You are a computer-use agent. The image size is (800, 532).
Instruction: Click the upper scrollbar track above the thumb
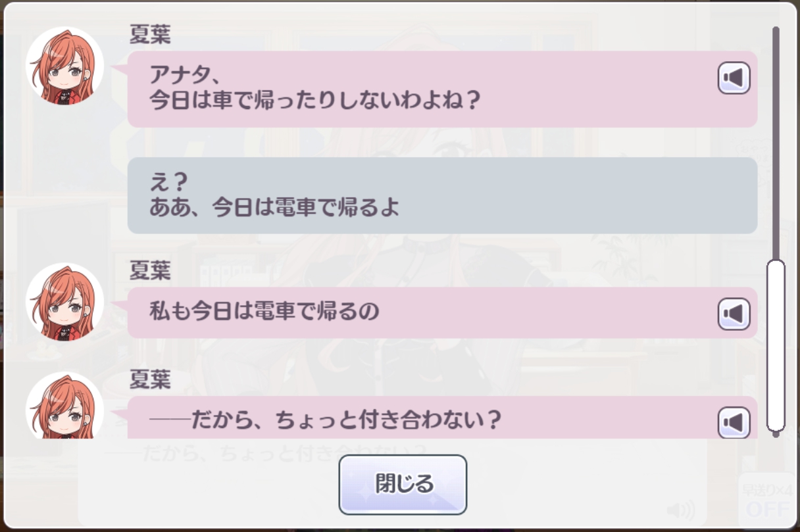776,143
